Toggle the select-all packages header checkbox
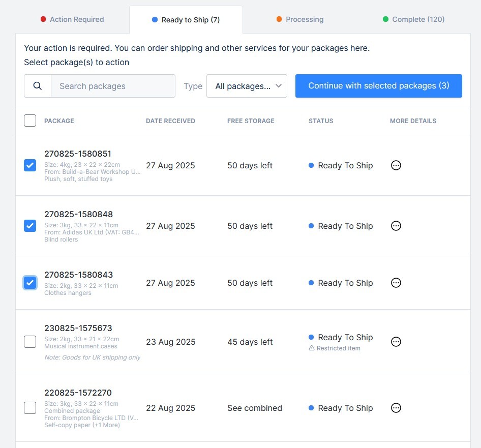 tap(30, 121)
